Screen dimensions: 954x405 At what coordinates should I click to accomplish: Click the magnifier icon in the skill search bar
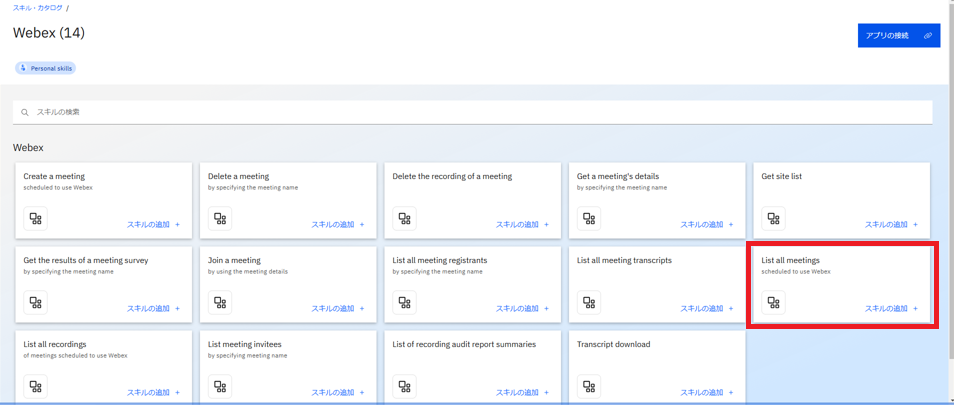pyautogui.click(x=25, y=113)
